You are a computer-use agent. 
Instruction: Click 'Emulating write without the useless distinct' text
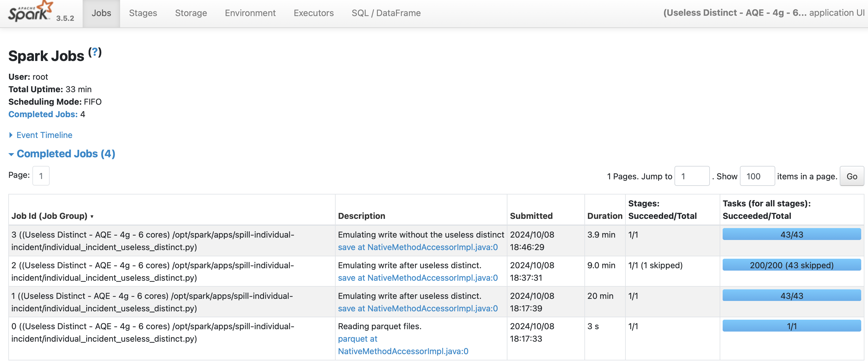coord(421,235)
